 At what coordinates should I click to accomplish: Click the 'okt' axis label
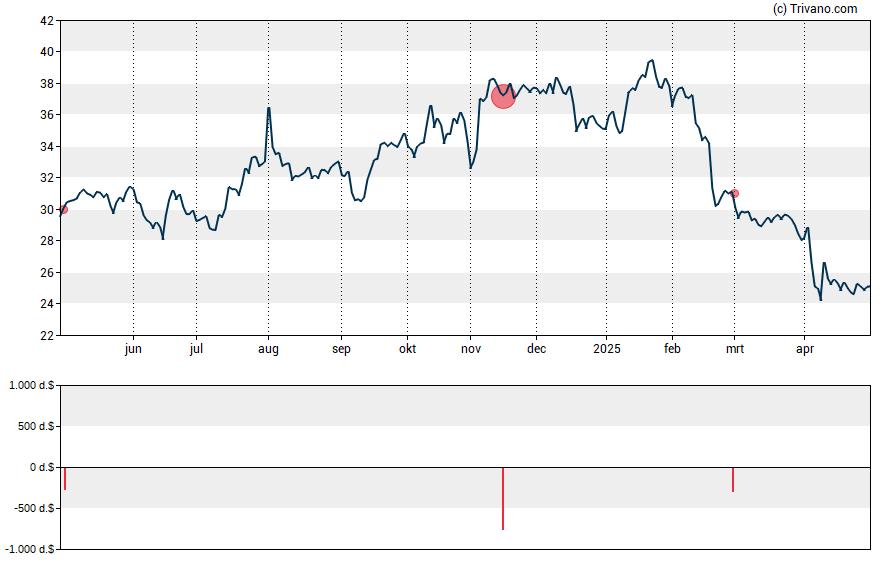(x=407, y=349)
